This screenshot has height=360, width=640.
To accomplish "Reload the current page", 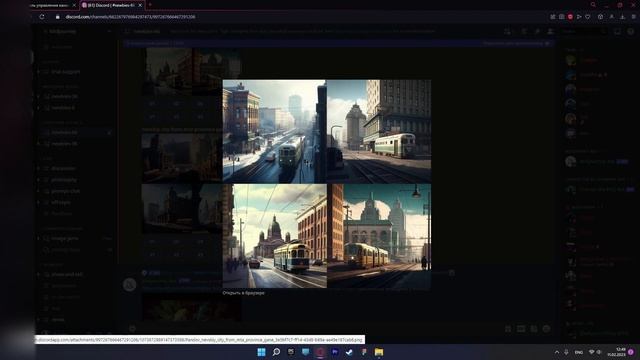I will click(x=42, y=17).
